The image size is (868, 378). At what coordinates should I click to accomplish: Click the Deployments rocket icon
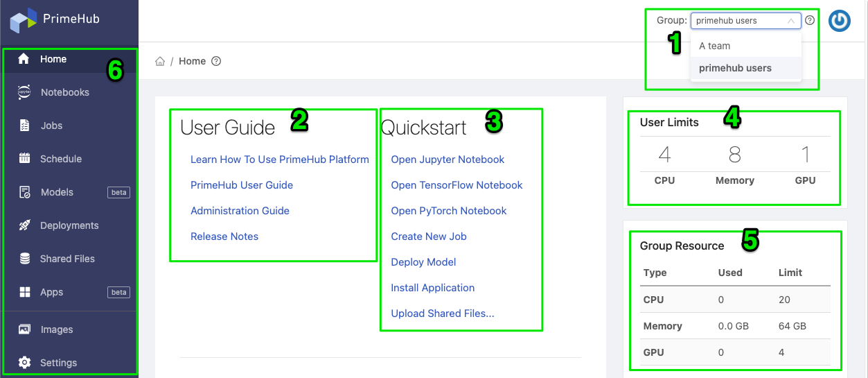pos(24,225)
